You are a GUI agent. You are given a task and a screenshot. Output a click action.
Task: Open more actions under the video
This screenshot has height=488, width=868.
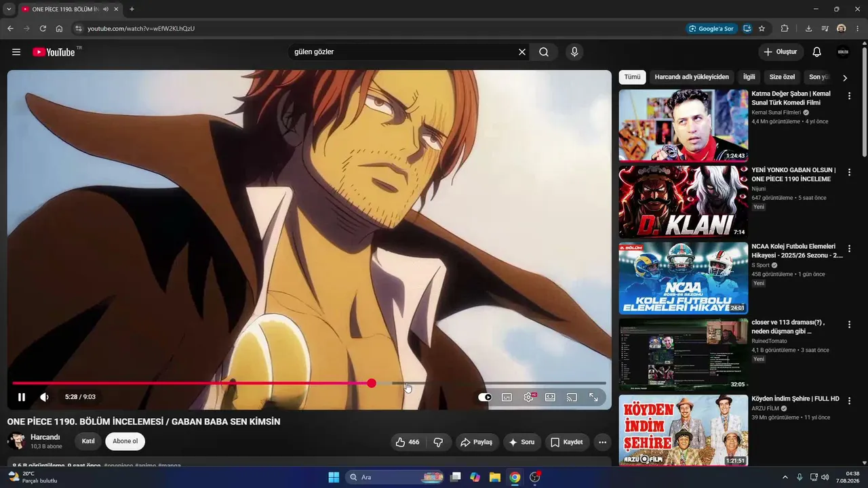tap(602, 442)
